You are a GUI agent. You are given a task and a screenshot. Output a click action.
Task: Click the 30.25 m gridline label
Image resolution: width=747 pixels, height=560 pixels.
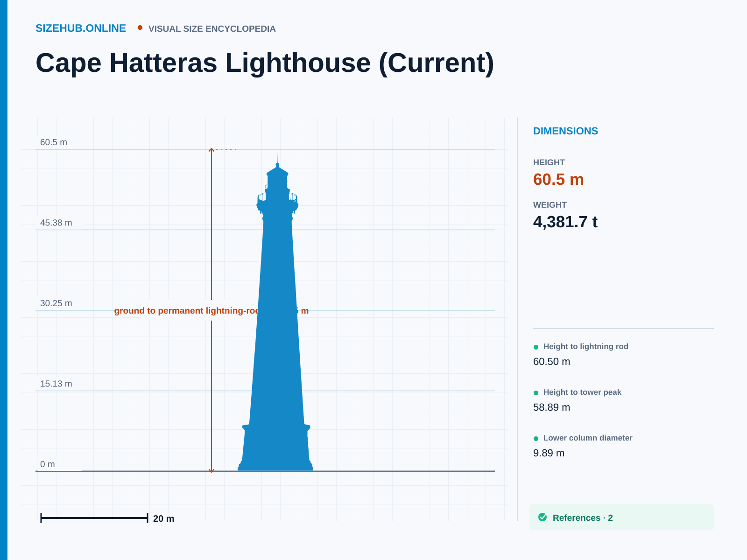[56, 303]
